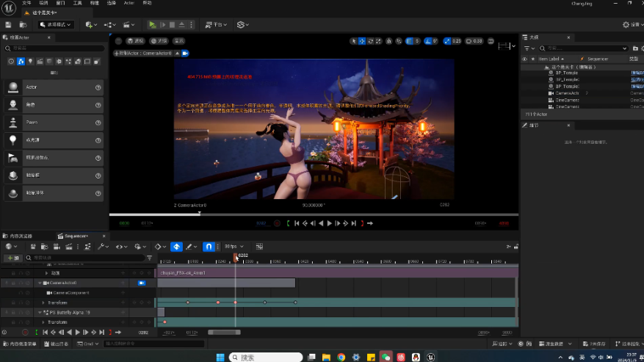Select the rotate gizmo tool in viewport

372,41
